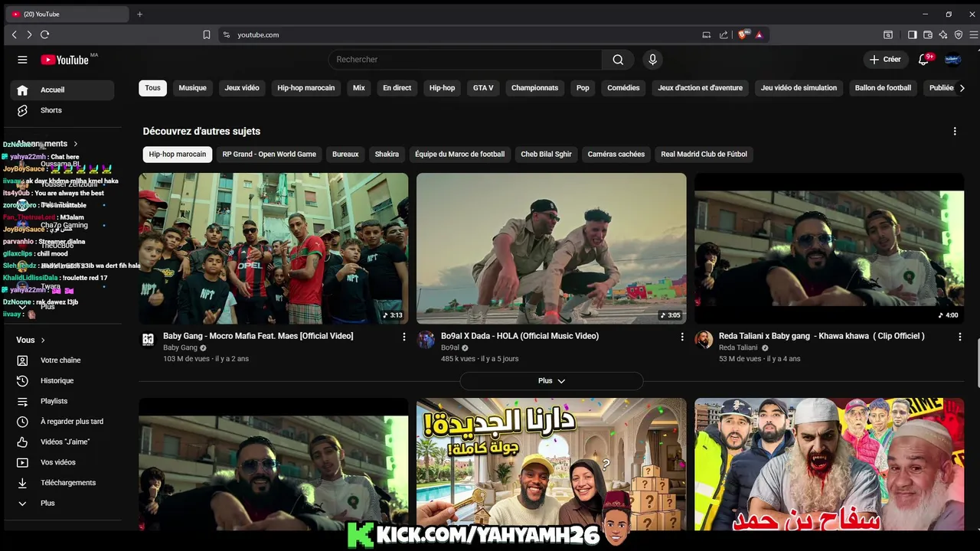The image size is (980, 551).
Task: Choose the Real Madrid Club de Fútbol topic
Action: (x=704, y=155)
